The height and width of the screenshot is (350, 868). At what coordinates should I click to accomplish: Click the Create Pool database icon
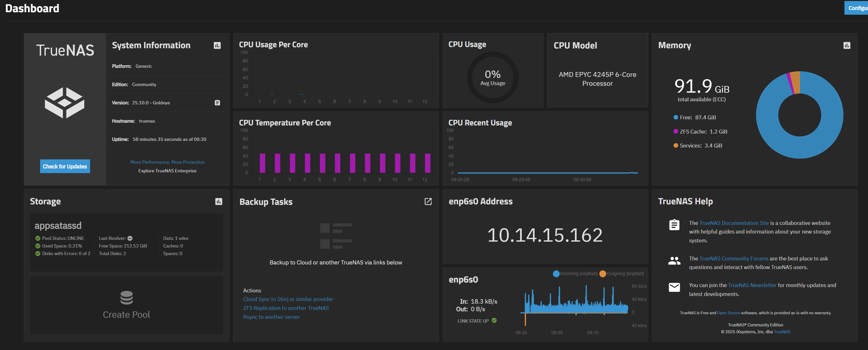pyautogui.click(x=126, y=297)
